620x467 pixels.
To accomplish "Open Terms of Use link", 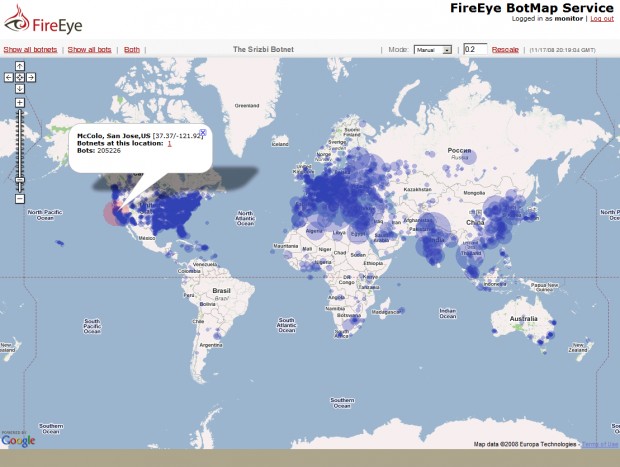I will 599,444.
